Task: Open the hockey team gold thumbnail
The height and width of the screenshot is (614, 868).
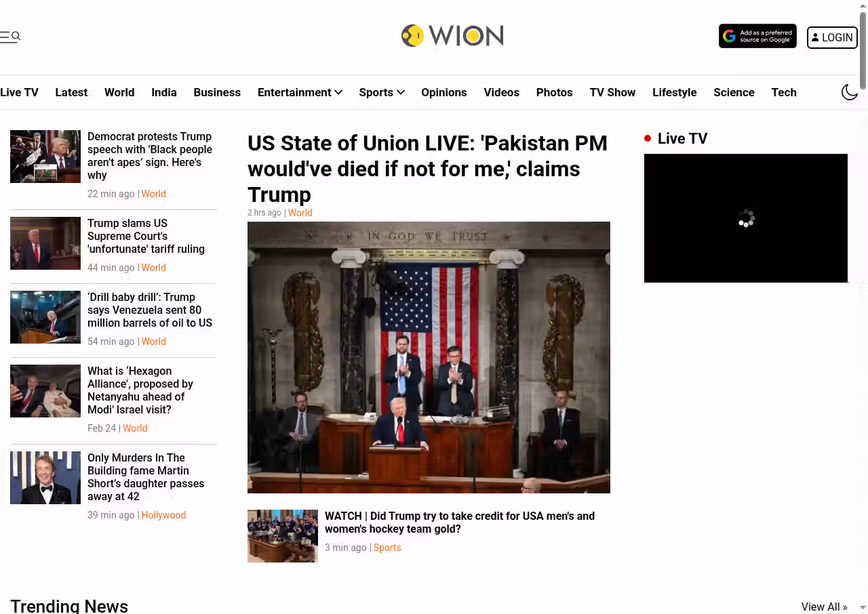Action: 283,536
